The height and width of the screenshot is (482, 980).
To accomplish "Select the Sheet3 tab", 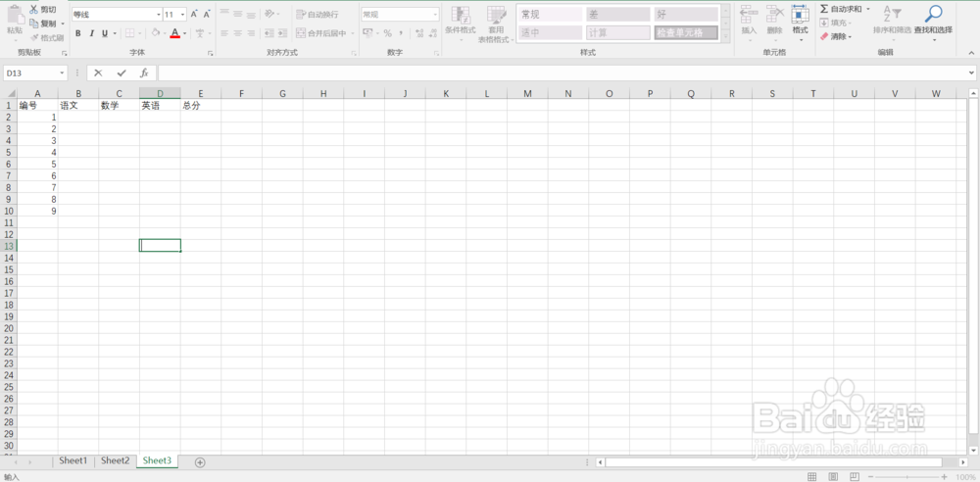I will 157,460.
